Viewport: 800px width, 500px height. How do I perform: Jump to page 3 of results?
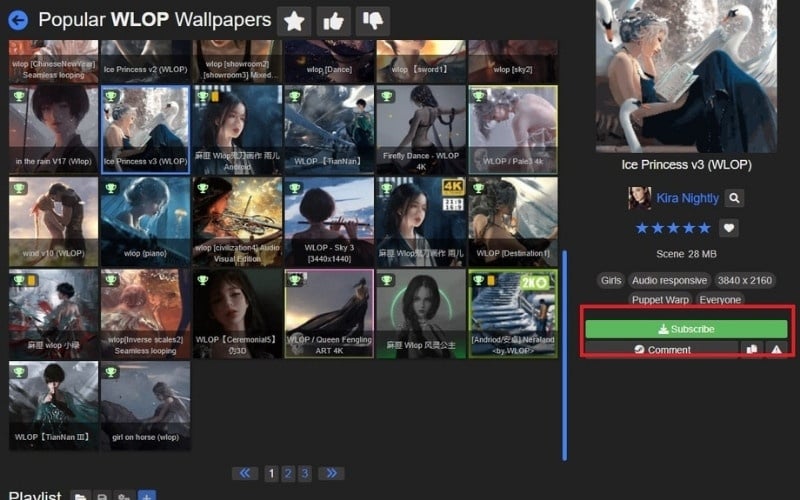(303, 473)
